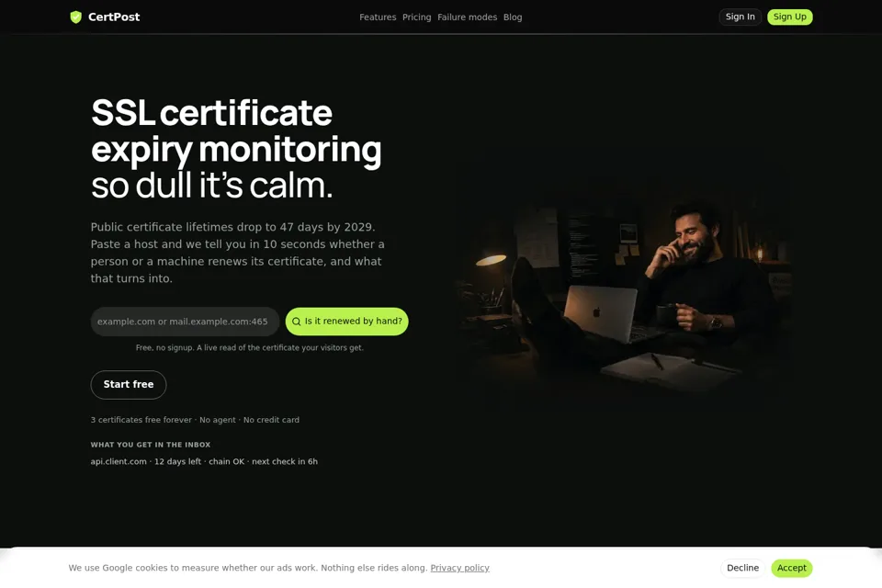Open the Privacy policy link
This screenshot has width=882, height=588.
459,568
